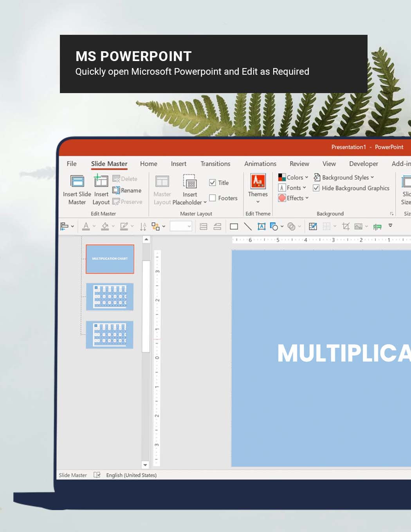The image size is (411, 532).
Task: Select the Multiplication Chart slide thumbnail
Action: pyautogui.click(x=110, y=259)
